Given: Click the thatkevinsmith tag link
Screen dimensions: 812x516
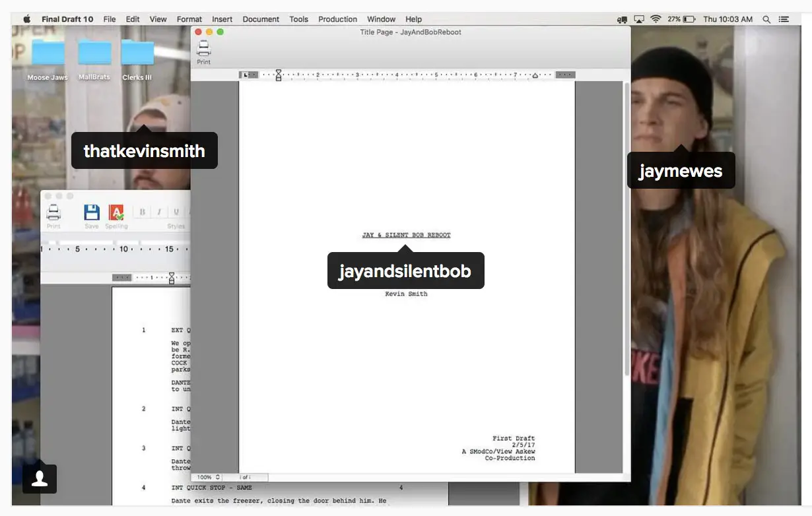Looking at the screenshot, I should [144, 150].
